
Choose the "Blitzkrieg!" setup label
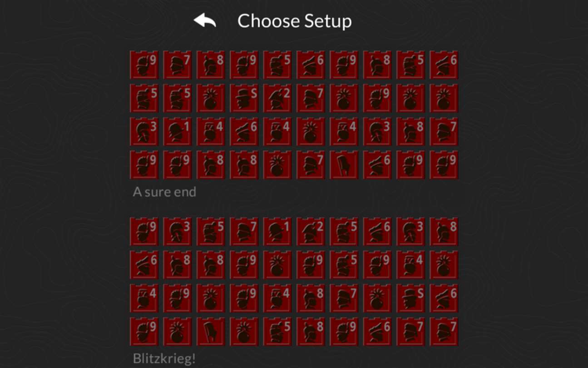[164, 358]
